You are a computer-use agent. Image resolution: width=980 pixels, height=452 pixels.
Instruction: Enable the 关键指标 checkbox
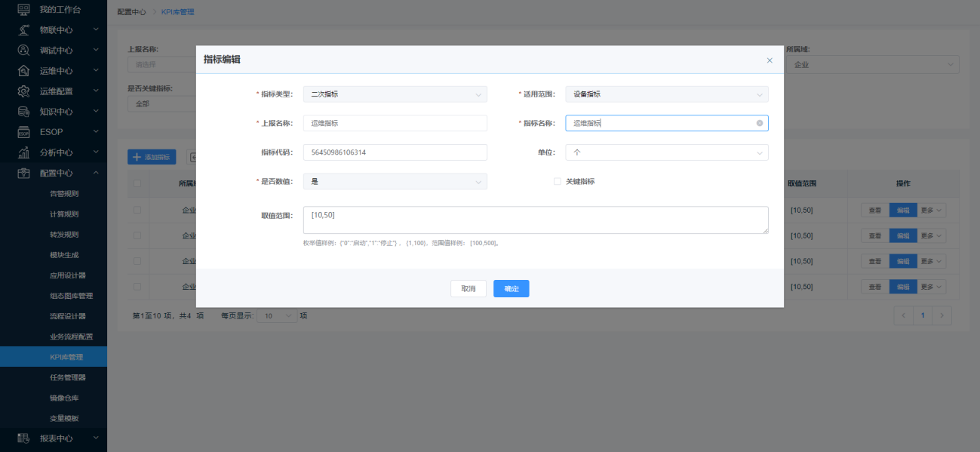tap(558, 182)
